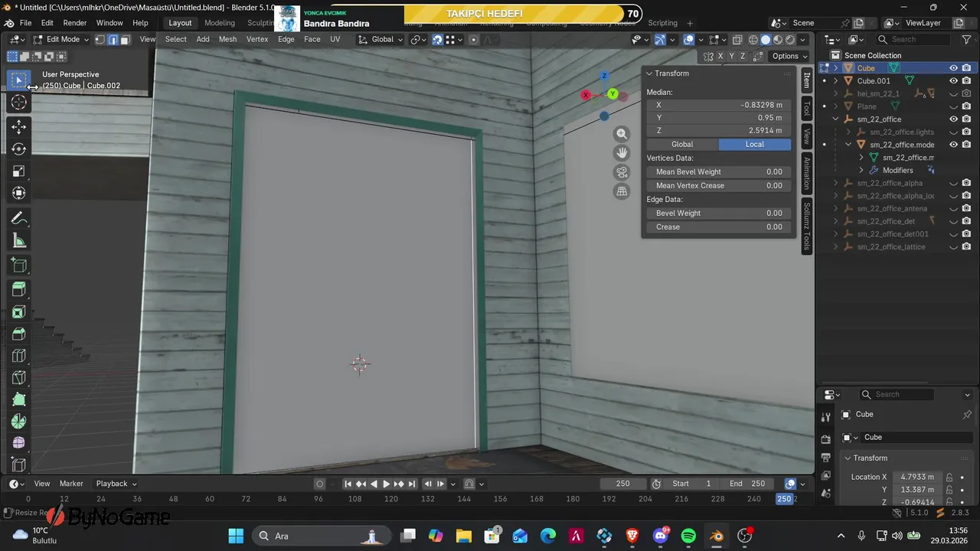The image size is (980, 551).
Task: Toggle X-ray display
Action: 737,40
